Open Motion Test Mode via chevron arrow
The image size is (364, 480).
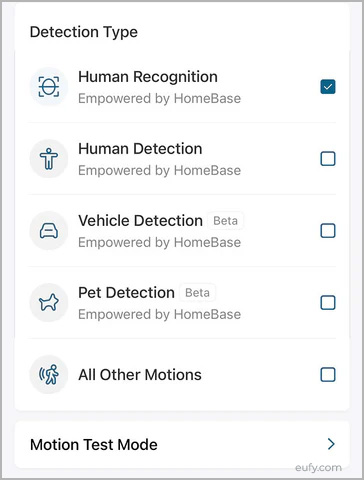(x=331, y=444)
